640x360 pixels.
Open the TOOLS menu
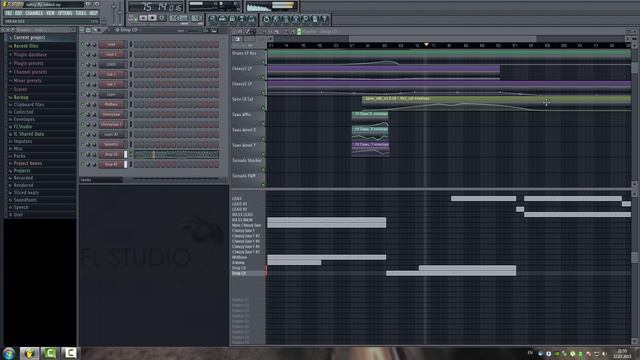coord(81,13)
